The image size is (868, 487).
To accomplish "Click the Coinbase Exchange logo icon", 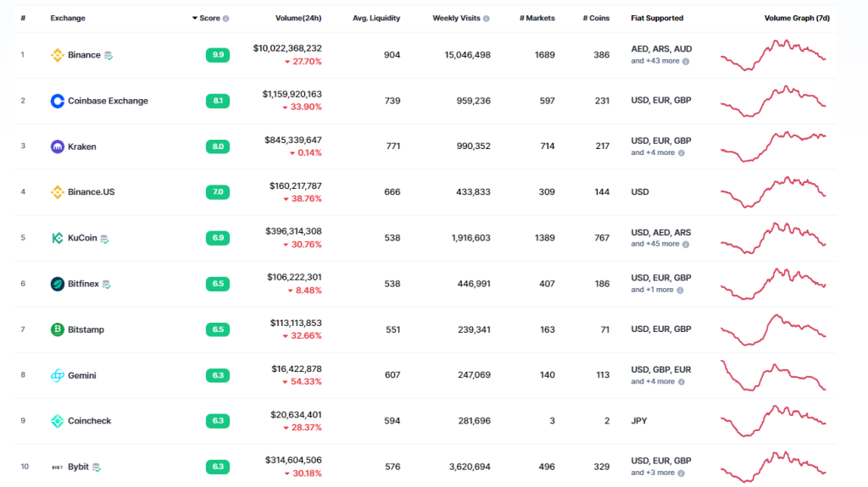I will point(57,101).
